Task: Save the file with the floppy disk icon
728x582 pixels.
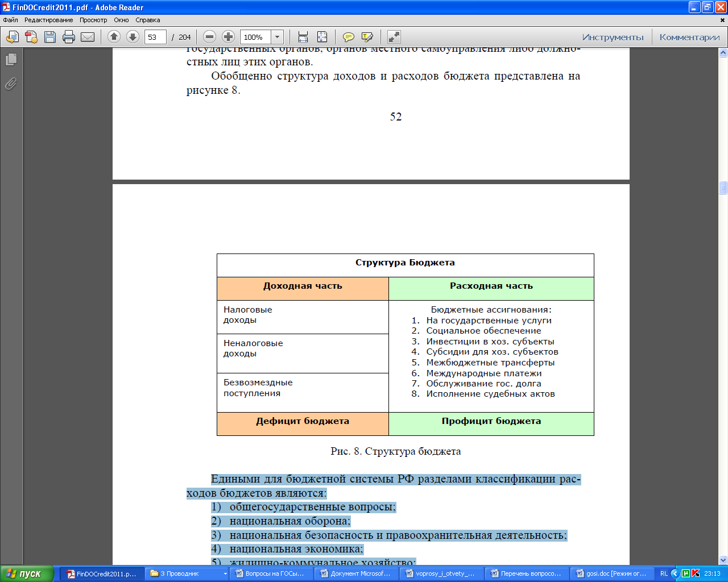Action: [50, 37]
